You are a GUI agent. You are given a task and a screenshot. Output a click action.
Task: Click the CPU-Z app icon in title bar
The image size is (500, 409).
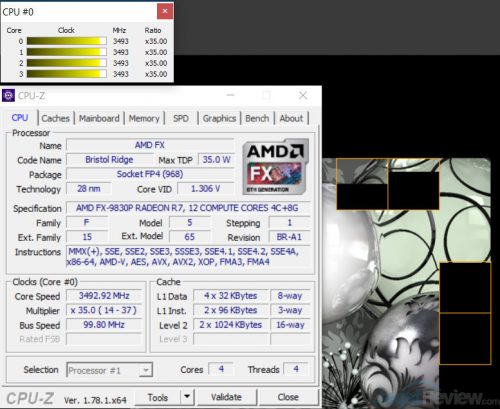click(8, 96)
